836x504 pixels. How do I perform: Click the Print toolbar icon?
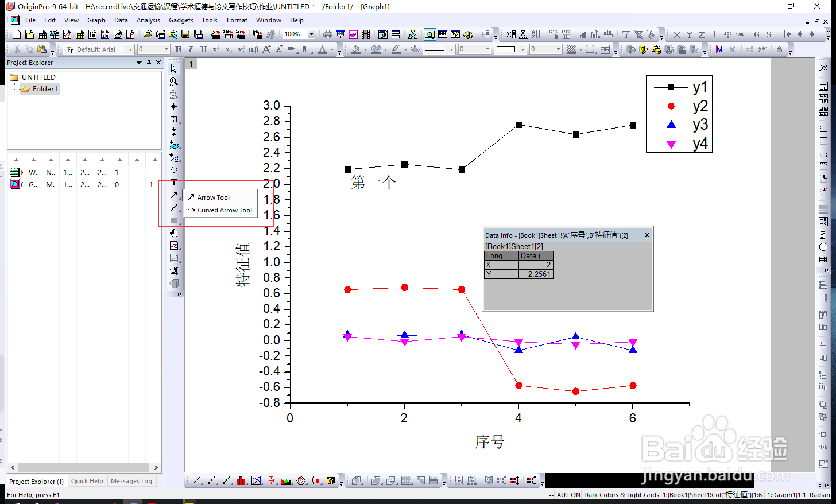pos(327,34)
